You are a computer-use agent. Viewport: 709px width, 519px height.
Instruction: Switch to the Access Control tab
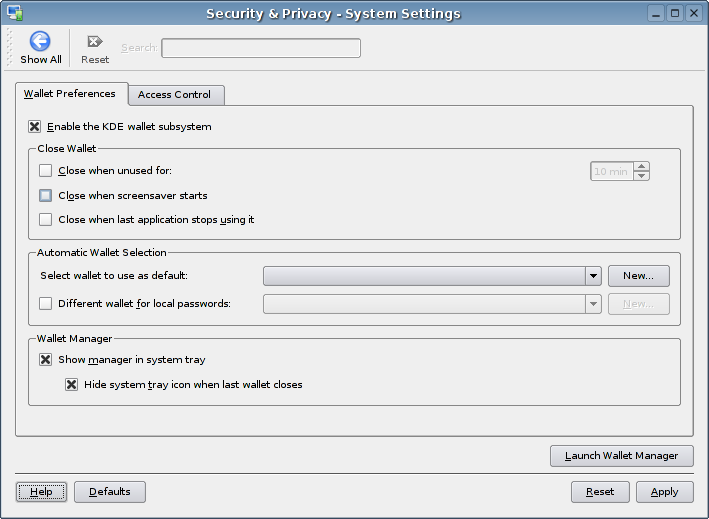[174, 95]
